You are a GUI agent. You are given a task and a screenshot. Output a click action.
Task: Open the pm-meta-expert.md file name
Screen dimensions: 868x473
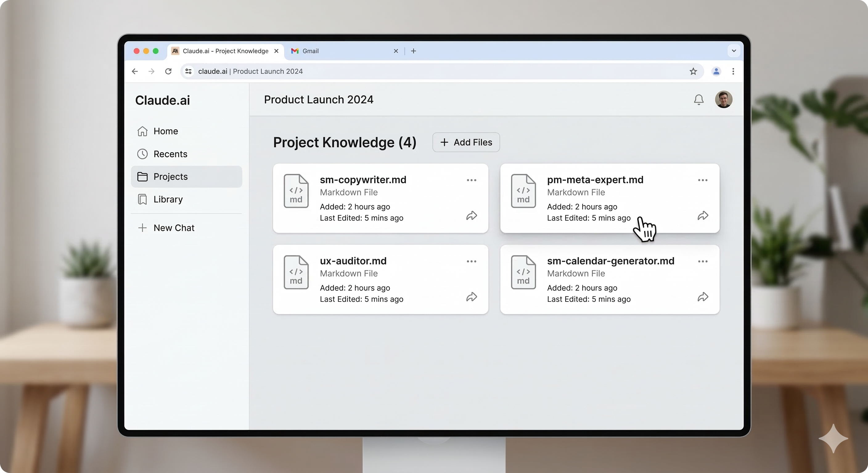pos(595,180)
